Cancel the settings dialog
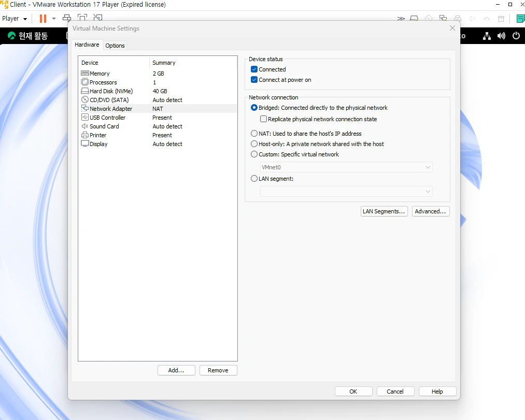This screenshot has height=420, width=525. click(395, 391)
